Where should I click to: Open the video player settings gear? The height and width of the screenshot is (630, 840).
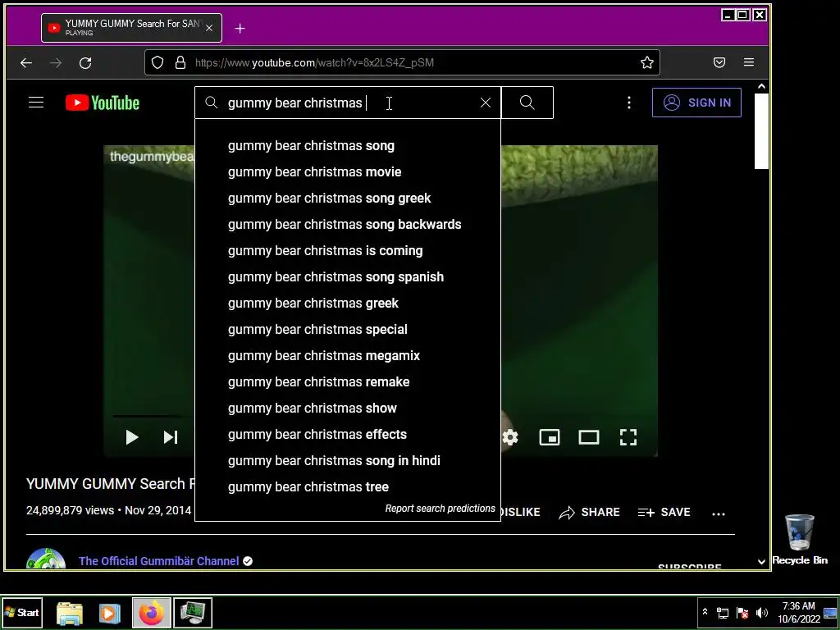[x=510, y=437]
